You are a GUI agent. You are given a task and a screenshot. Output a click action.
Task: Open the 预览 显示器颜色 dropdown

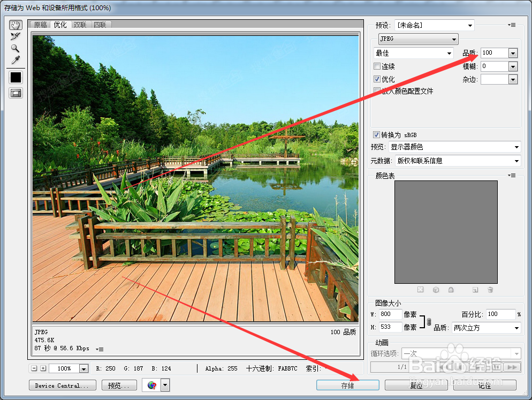pos(454,147)
